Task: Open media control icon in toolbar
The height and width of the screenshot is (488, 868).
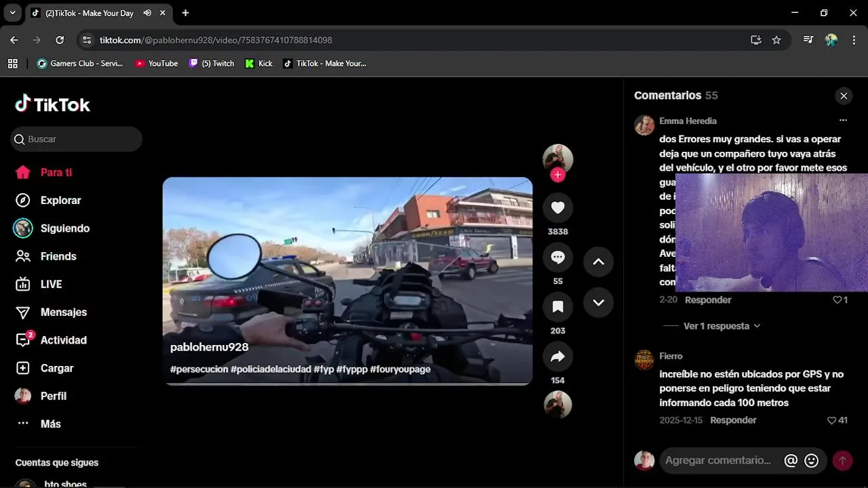Action: 808,40
